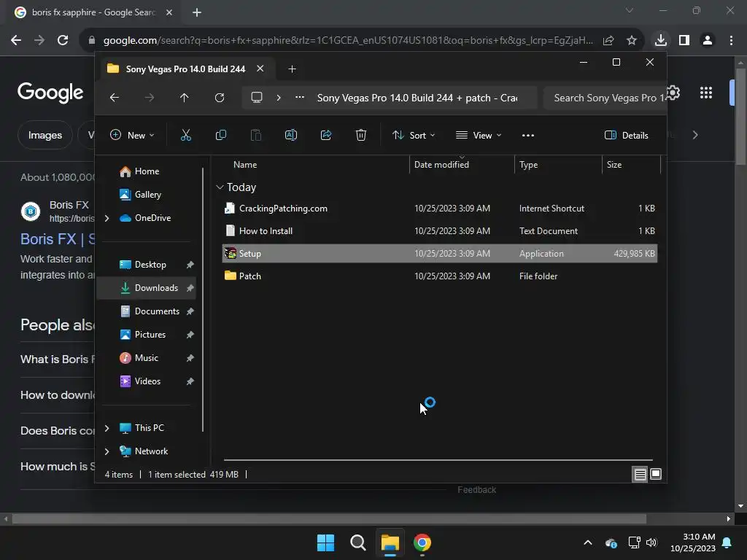This screenshot has width=747, height=560.
Task: Click the PC monitor icon in address bar
Action: coord(257,98)
